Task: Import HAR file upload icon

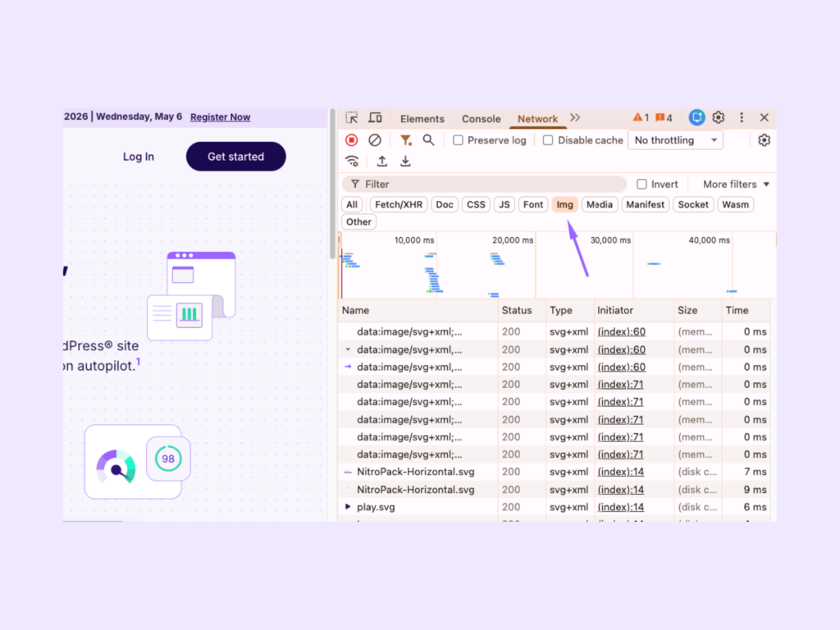Action: point(382,162)
